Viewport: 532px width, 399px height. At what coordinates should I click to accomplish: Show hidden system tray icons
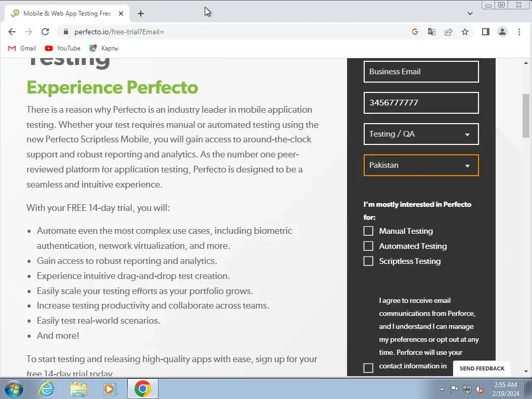(442, 389)
